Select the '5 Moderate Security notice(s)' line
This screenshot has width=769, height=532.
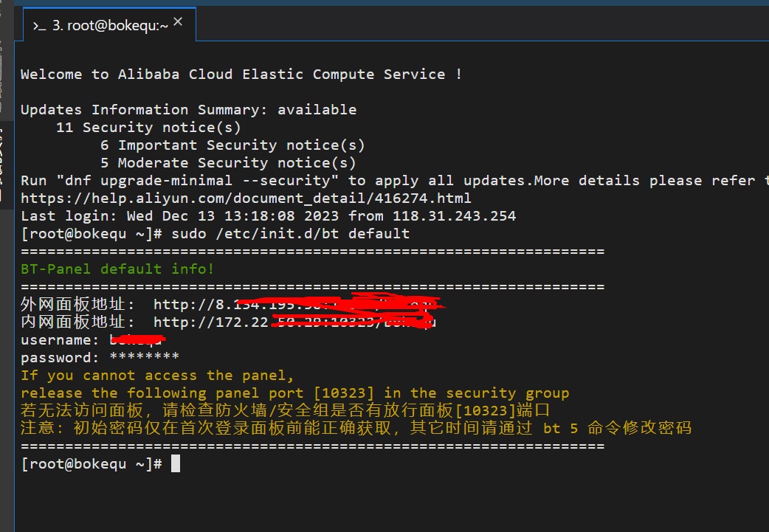(x=228, y=163)
